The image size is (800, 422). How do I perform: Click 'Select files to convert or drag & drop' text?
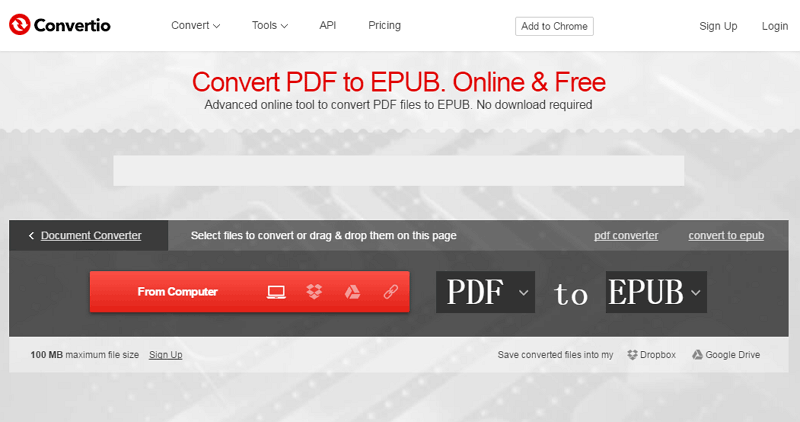323,236
